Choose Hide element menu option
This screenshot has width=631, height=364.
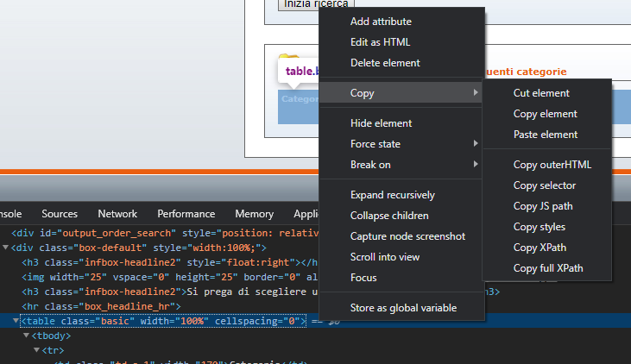401,123
